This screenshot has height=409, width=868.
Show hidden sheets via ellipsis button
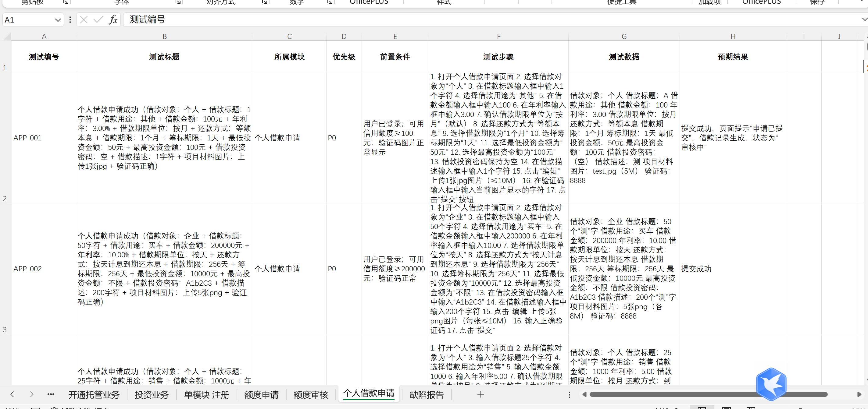click(51, 394)
